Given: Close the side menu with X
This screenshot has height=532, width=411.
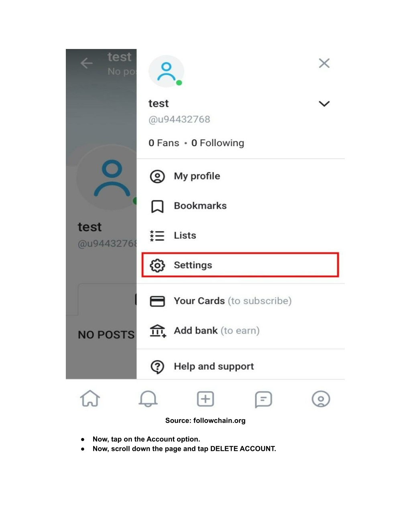Looking at the screenshot, I should 324,63.
